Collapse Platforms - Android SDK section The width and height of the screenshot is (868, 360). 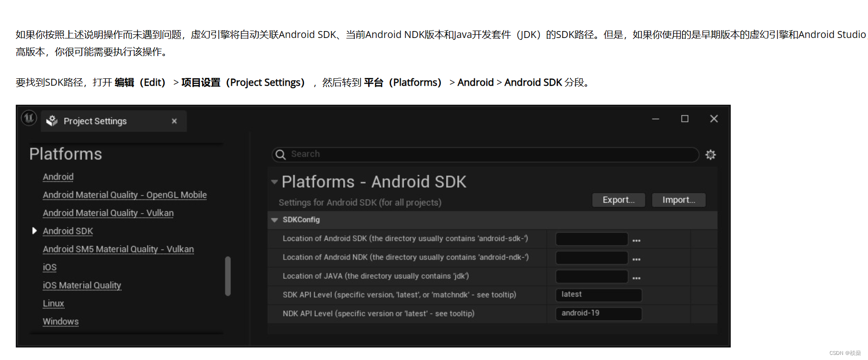tap(274, 182)
